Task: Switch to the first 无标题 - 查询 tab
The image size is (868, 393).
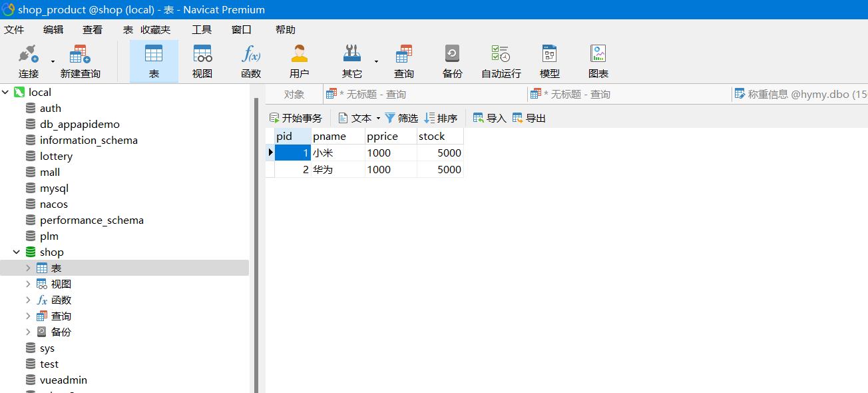Action: tap(425, 95)
